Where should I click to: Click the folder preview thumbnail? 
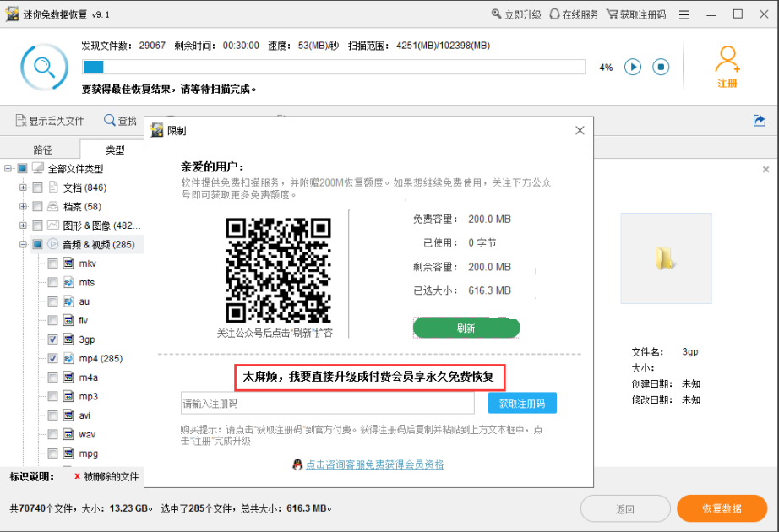point(666,258)
